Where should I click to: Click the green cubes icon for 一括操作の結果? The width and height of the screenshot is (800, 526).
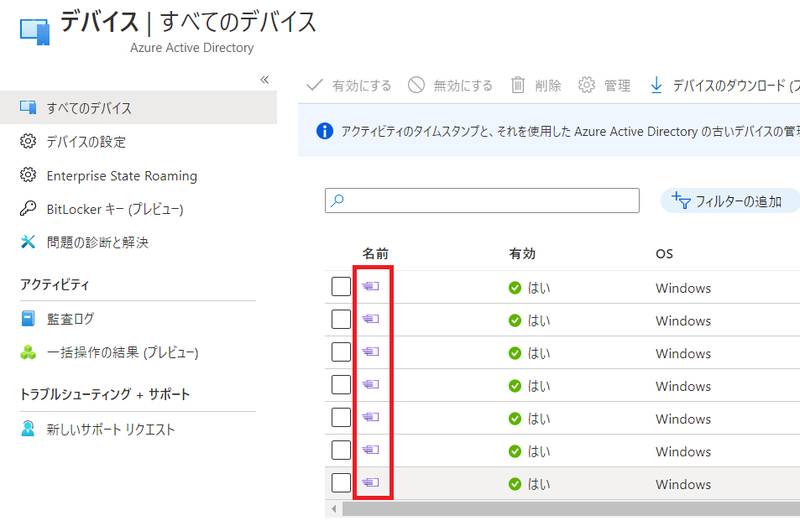[x=28, y=352]
